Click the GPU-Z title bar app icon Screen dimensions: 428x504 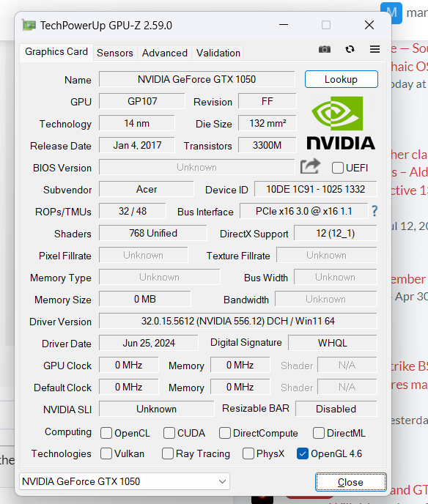point(29,25)
